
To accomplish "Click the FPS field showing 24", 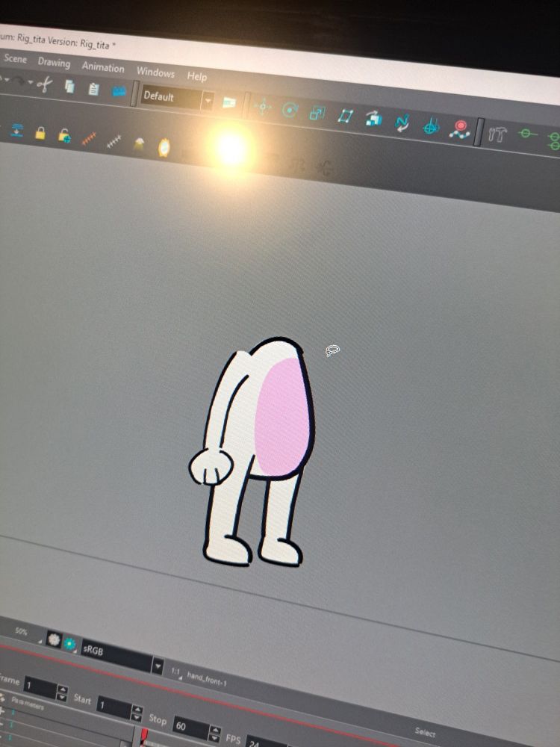I will (265, 742).
